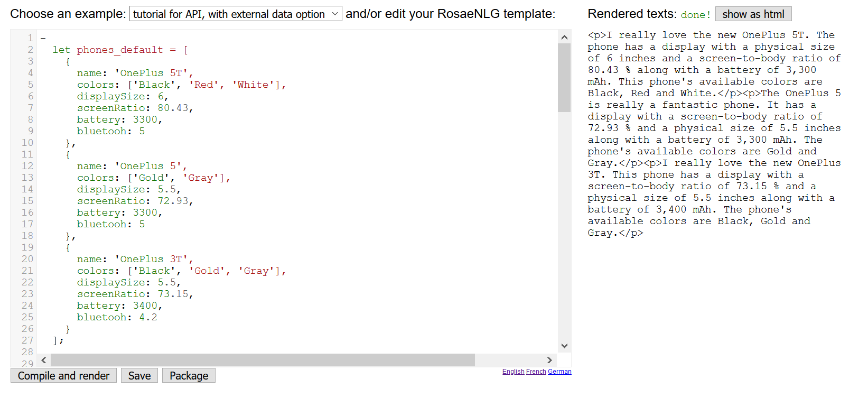The image size is (868, 416).
Task: Click the horizontal scroll left arrow
Action: click(44, 360)
